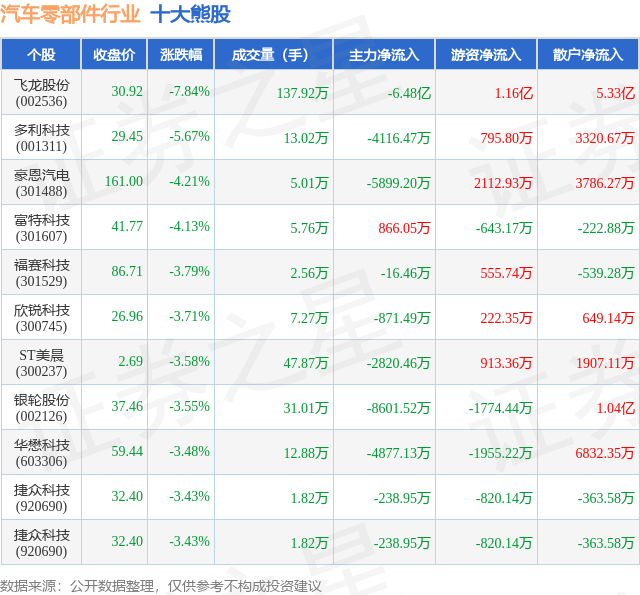Select stock 欣锐科技 (300745)
Screen dimensions: 640x595
coord(41,317)
